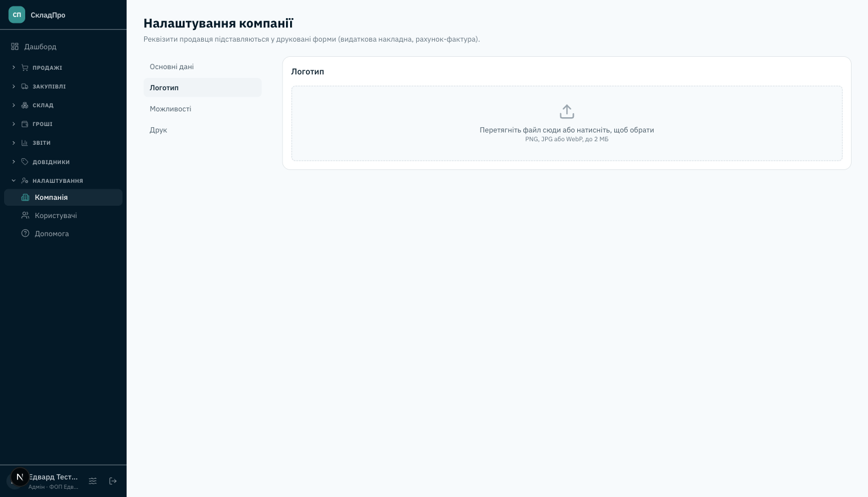Click the СП logo badge in the sidebar
The width and height of the screenshot is (868, 497).
pyautogui.click(x=16, y=15)
